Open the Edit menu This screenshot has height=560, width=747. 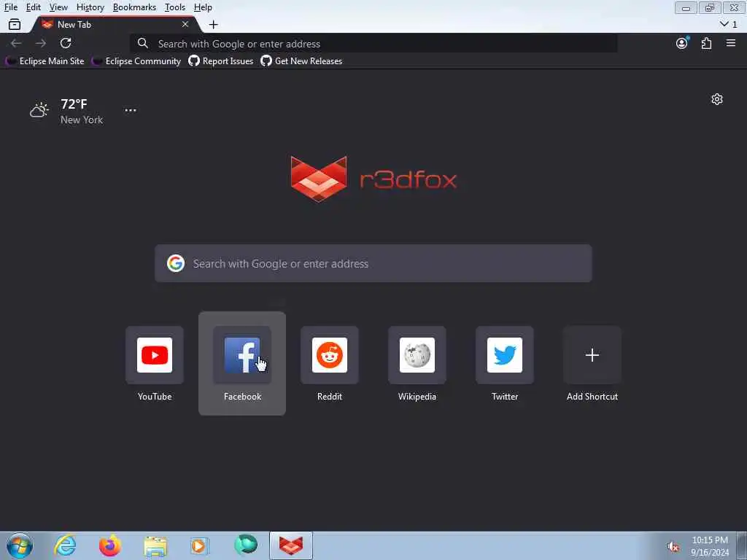coord(34,7)
